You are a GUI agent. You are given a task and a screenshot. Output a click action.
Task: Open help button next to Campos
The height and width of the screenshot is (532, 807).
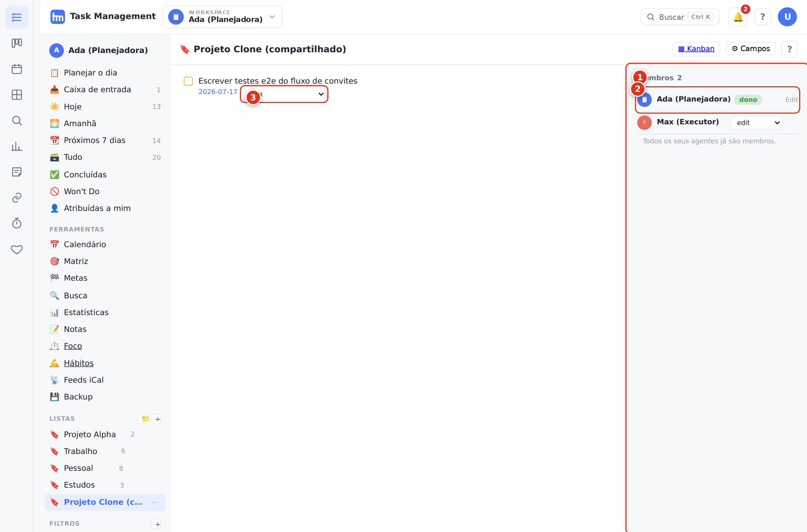pyautogui.click(x=789, y=49)
